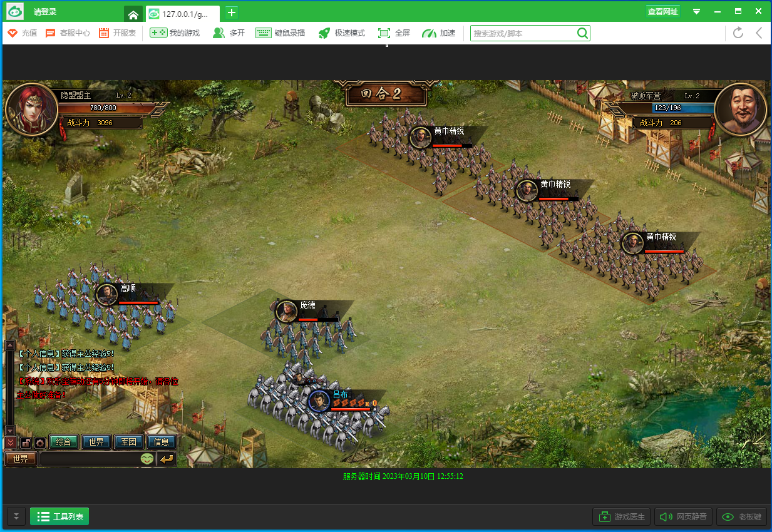Toggle 全屏 fullscreen mode
The image size is (772, 532).
pos(394,33)
